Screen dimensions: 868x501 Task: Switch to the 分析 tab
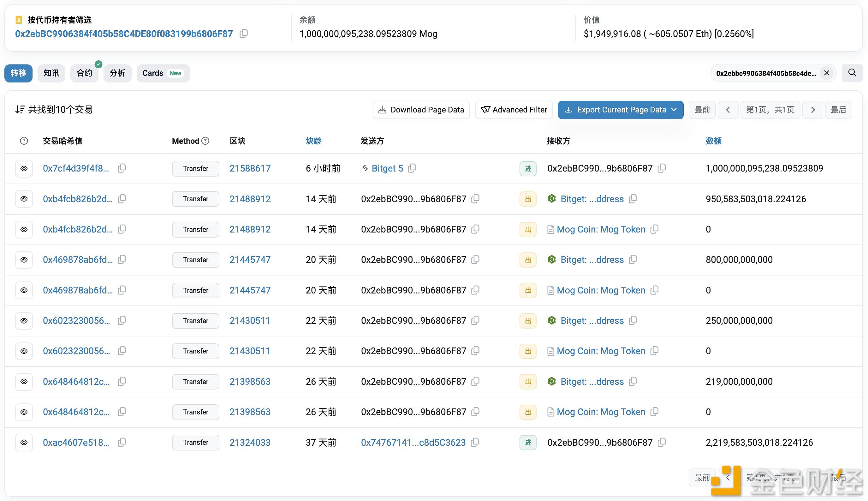[x=117, y=73]
